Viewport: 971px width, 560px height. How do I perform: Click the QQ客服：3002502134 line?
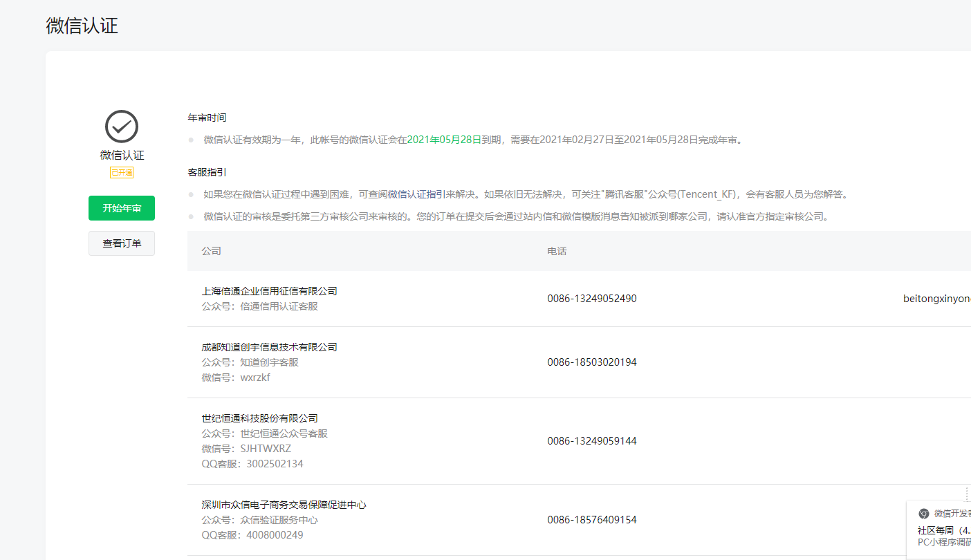(252, 464)
